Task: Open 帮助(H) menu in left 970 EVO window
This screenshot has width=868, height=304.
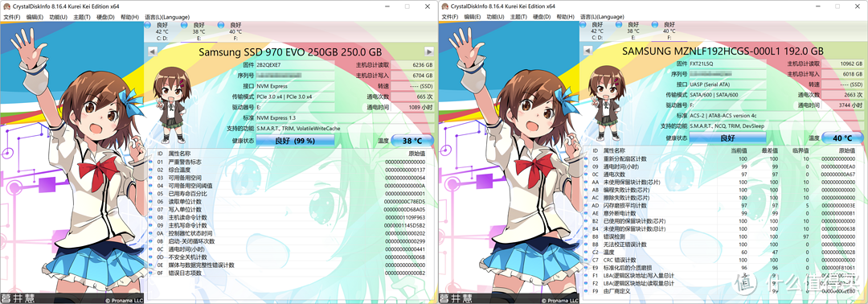Action: pyautogui.click(x=129, y=17)
